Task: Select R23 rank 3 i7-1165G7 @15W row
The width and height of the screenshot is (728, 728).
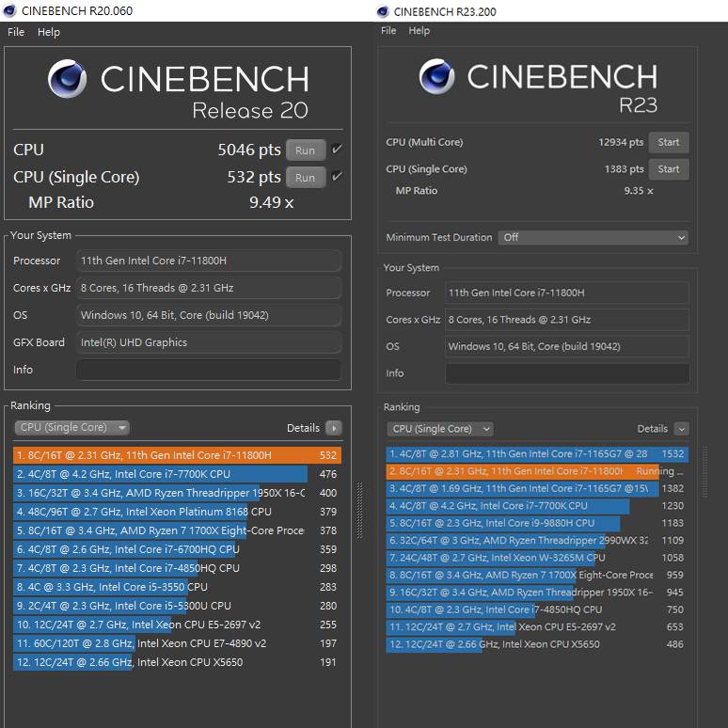Action: (x=537, y=488)
